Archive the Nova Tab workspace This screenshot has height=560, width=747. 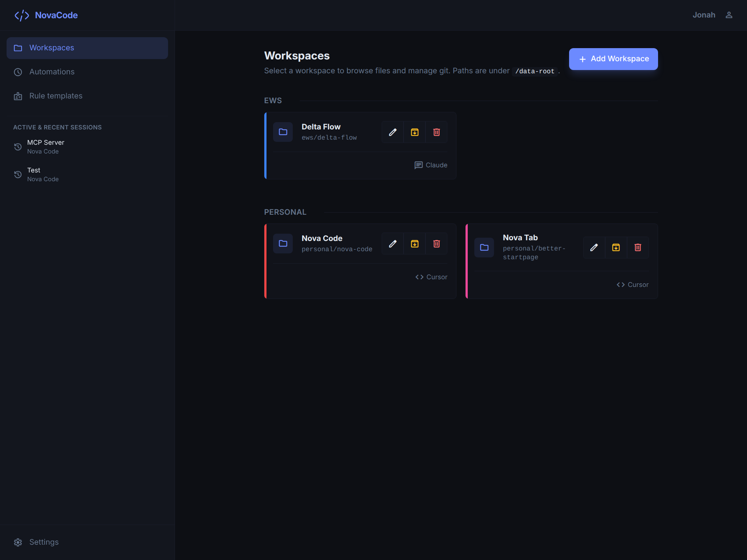click(616, 248)
